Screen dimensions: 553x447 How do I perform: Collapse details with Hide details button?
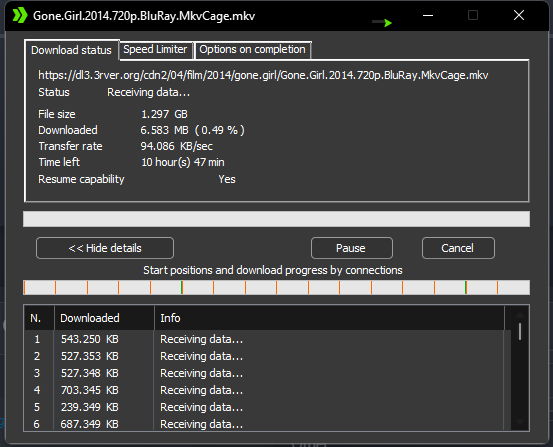[105, 248]
